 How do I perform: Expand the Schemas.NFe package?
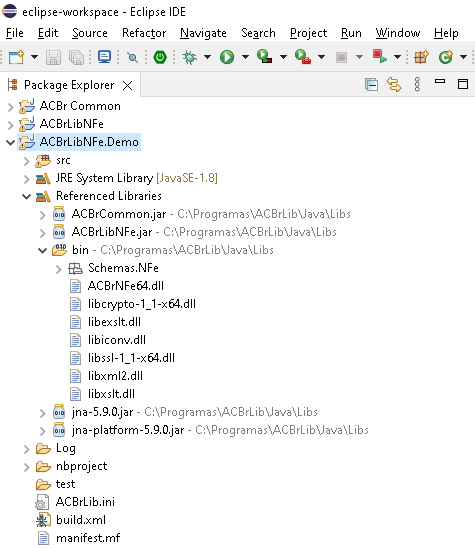pos(58,269)
